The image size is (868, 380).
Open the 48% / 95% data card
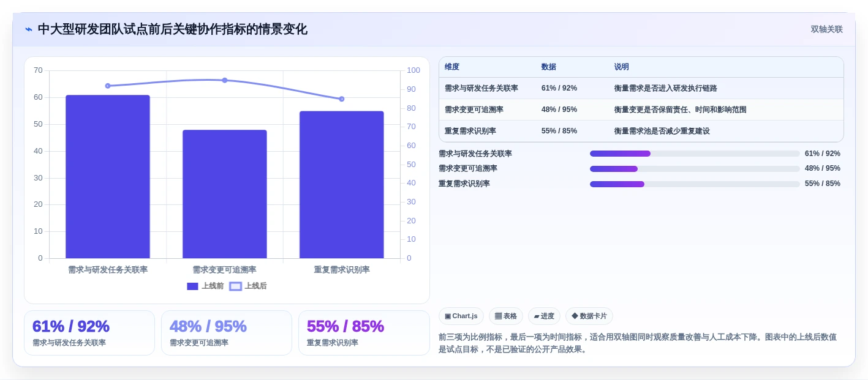point(227,333)
